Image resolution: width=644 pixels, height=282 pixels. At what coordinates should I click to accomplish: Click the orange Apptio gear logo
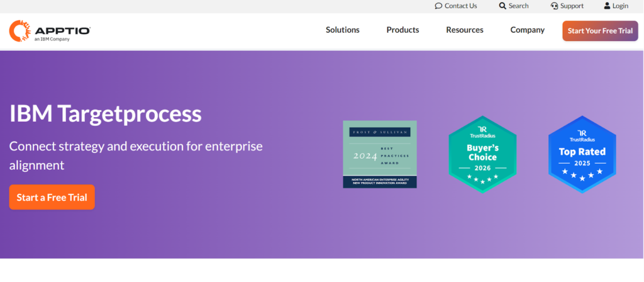(19, 30)
